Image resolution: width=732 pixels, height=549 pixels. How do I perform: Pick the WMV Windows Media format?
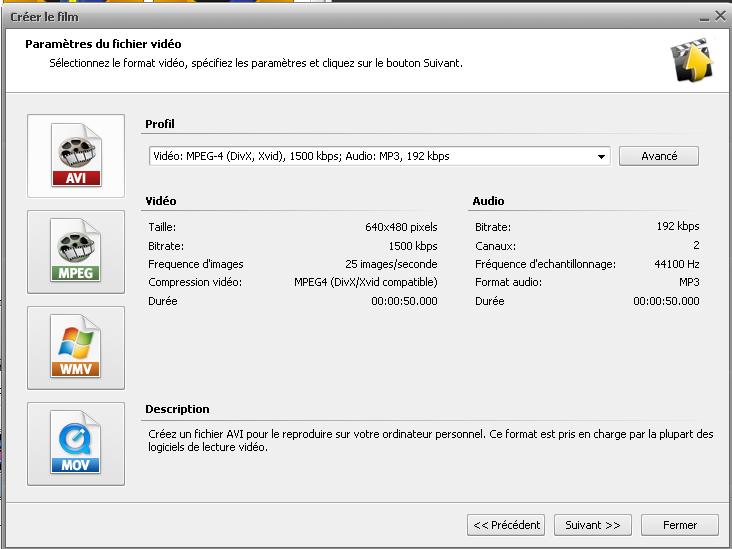pyautogui.click(x=76, y=348)
